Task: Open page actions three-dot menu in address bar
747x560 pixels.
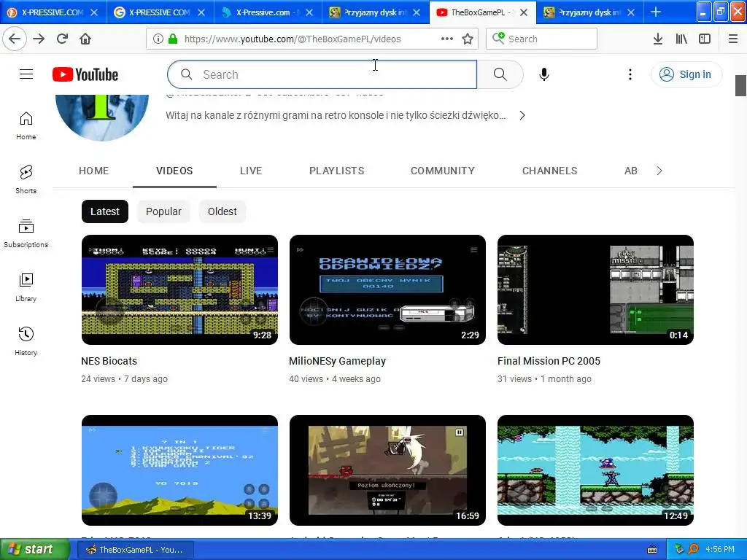Action: click(x=447, y=39)
